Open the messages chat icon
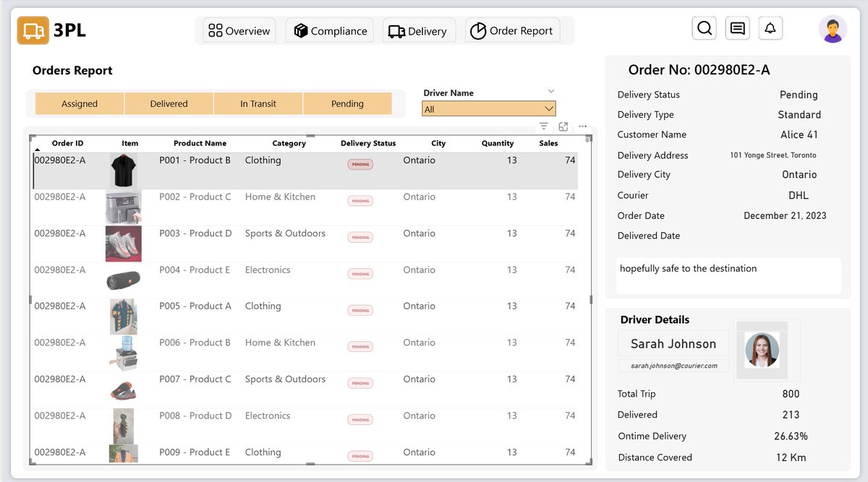The image size is (868, 482). (x=737, y=27)
